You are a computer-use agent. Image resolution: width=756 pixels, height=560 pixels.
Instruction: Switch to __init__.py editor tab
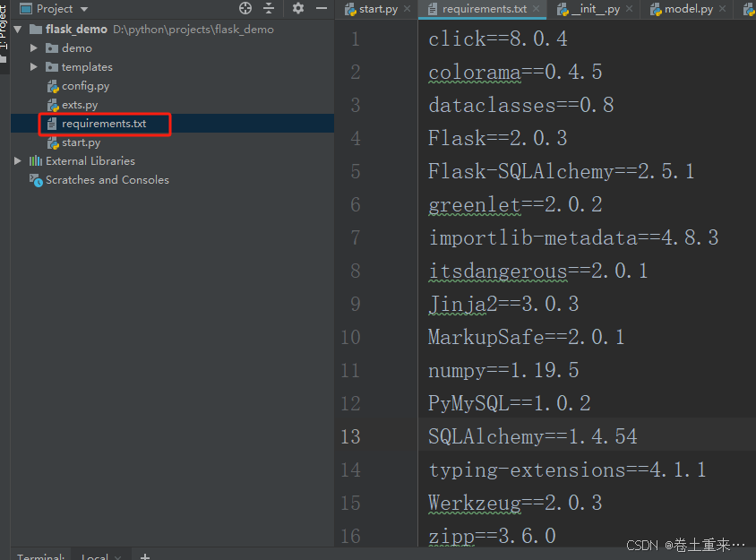click(595, 9)
